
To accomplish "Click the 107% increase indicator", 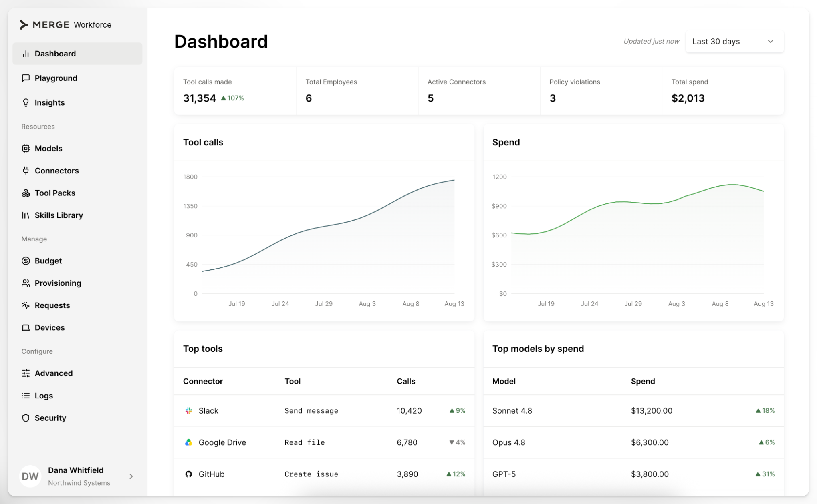I will pos(232,98).
